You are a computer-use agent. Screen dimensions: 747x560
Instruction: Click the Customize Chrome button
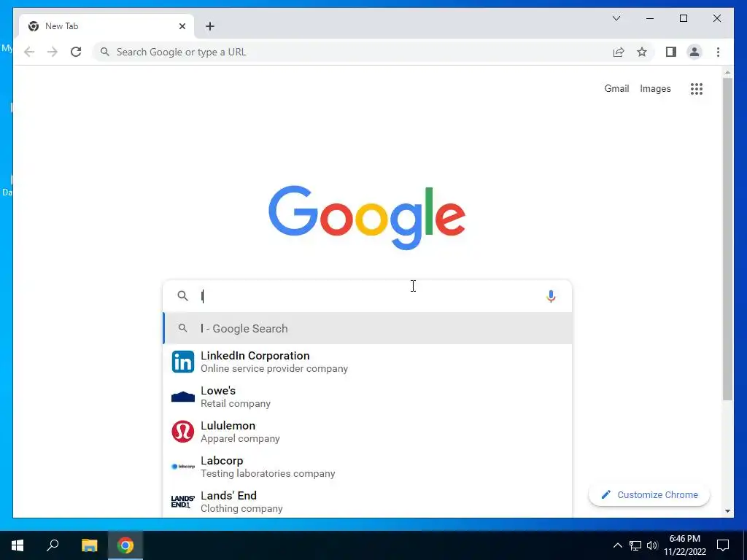pos(649,495)
